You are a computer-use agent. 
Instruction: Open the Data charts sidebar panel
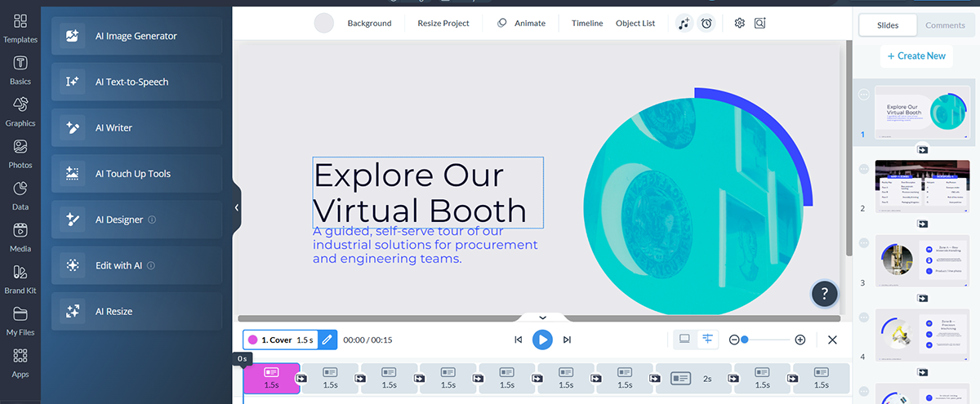(x=20, y=196)
